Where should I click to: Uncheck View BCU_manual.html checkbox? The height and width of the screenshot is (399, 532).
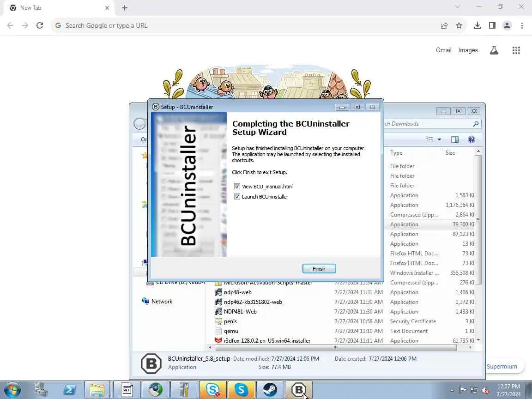(237, 186)
